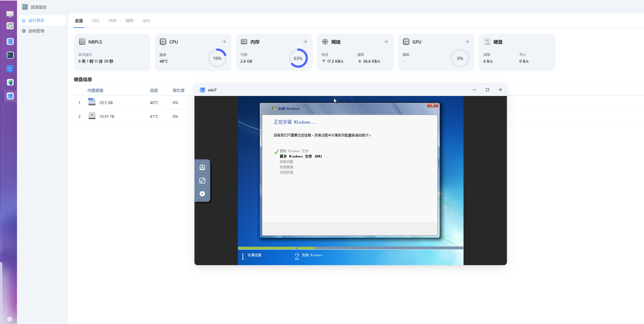Viewport: 644px width, 324px height.
Task: Open the resource monitor dock icon
Action: (10, 55)
